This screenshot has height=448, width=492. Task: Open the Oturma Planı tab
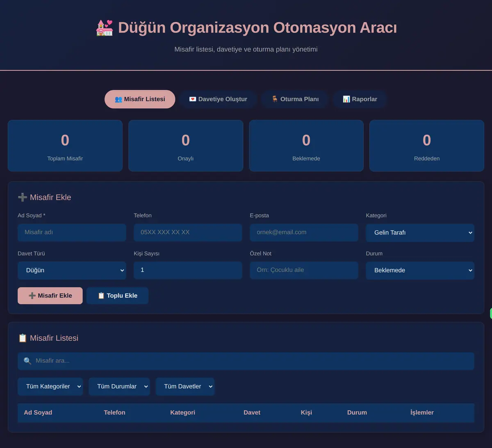tap(295, 99)
